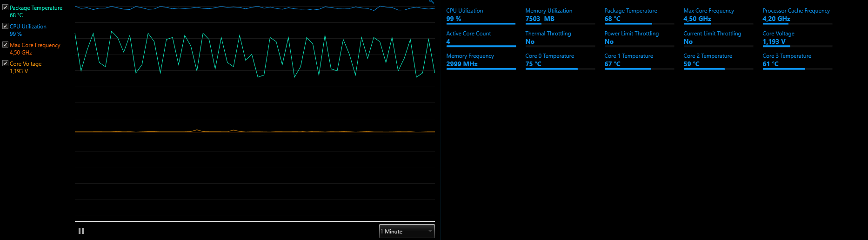This screenshot has height=240, width=868.
Task: Open the 1 Minute time range dropdown
Action: [x=407, y=231]
